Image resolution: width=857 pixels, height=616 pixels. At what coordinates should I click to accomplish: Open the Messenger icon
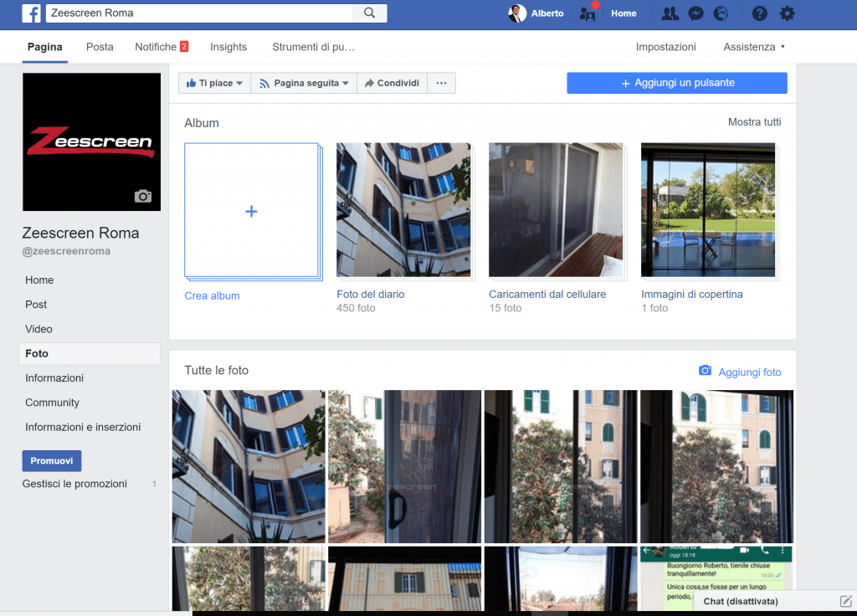tap(695, 13)
